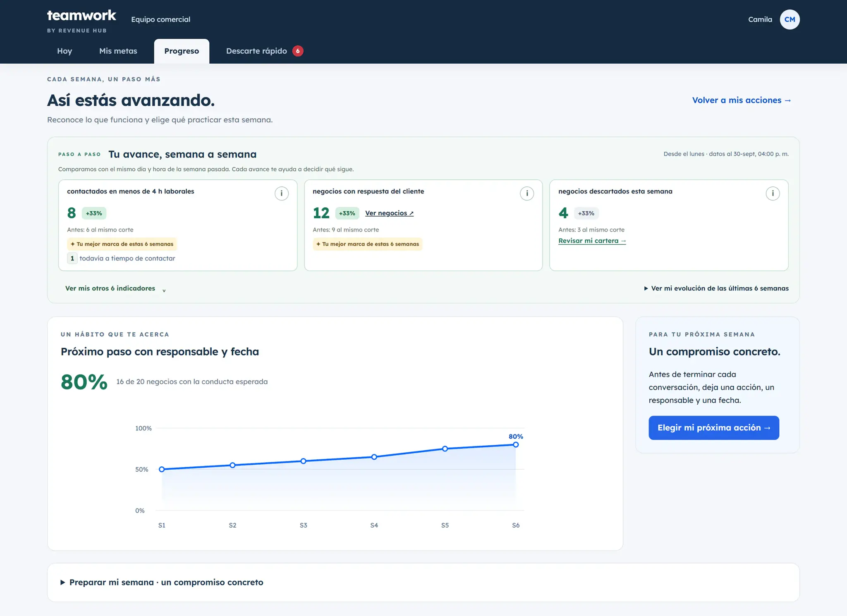Open the Ver negocios link
Screen dimensions: 847x616
389,213
